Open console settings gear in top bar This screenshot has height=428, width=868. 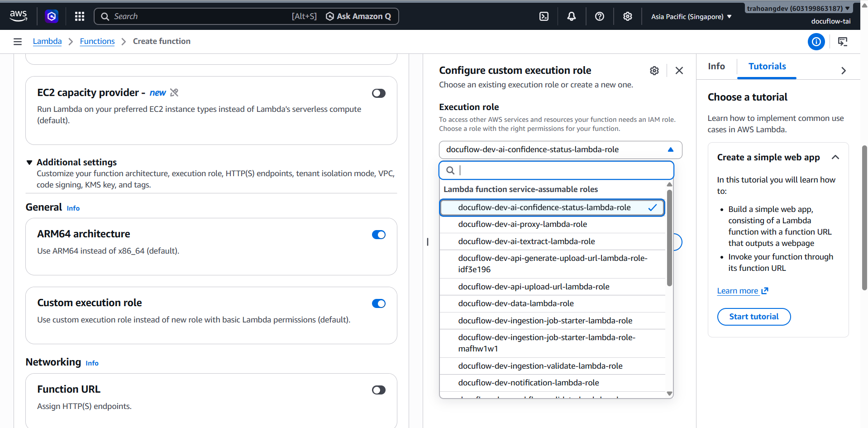[628, 16]
